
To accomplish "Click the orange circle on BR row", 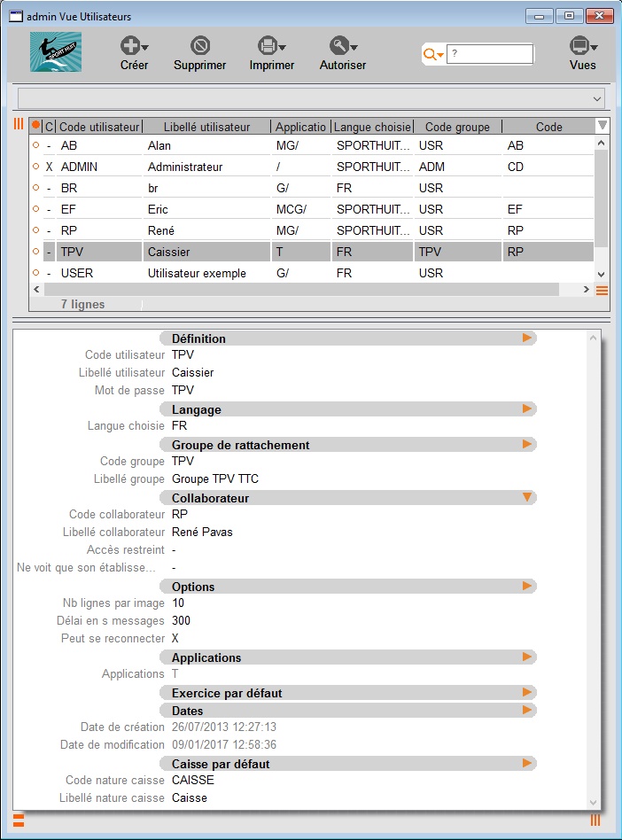I will pos(36,188).
